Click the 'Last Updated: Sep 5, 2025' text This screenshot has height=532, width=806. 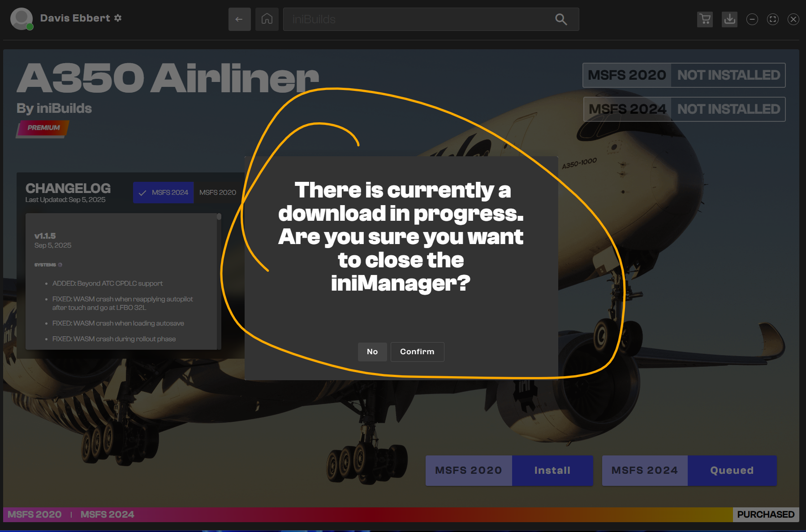click(65, 200)
